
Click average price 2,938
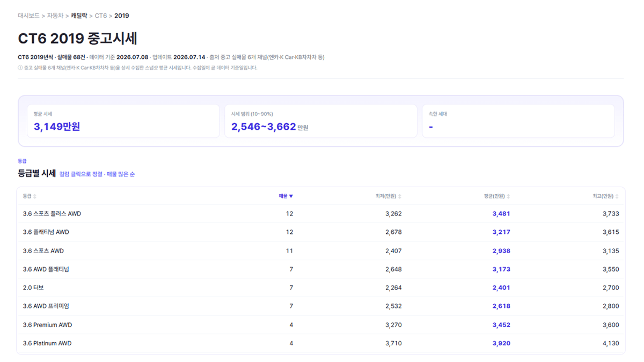(501, 250)
